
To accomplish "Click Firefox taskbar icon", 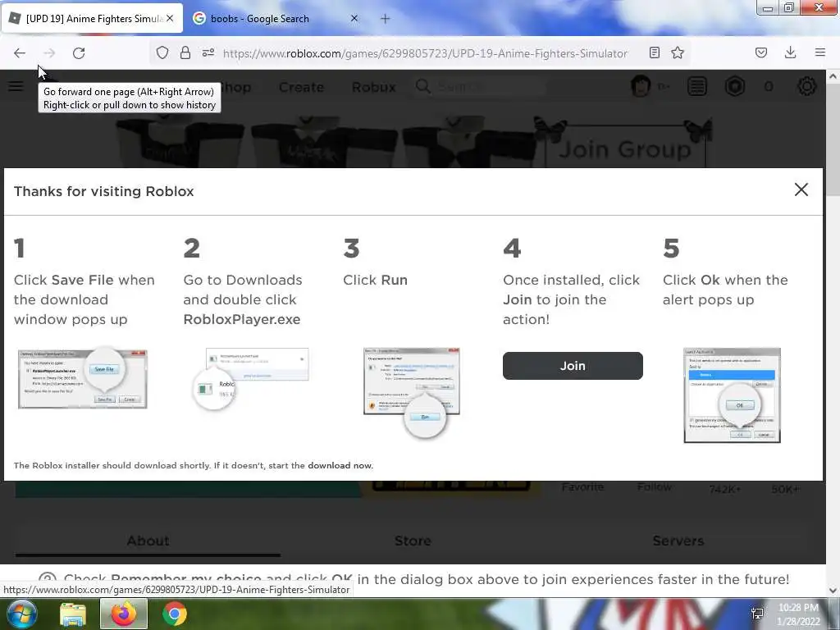I will click(124, 614).
